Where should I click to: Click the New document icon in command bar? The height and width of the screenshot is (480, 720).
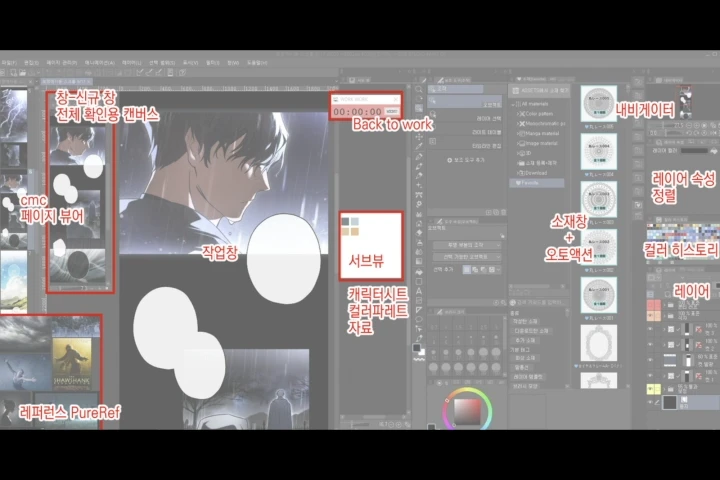pos(14,73)
